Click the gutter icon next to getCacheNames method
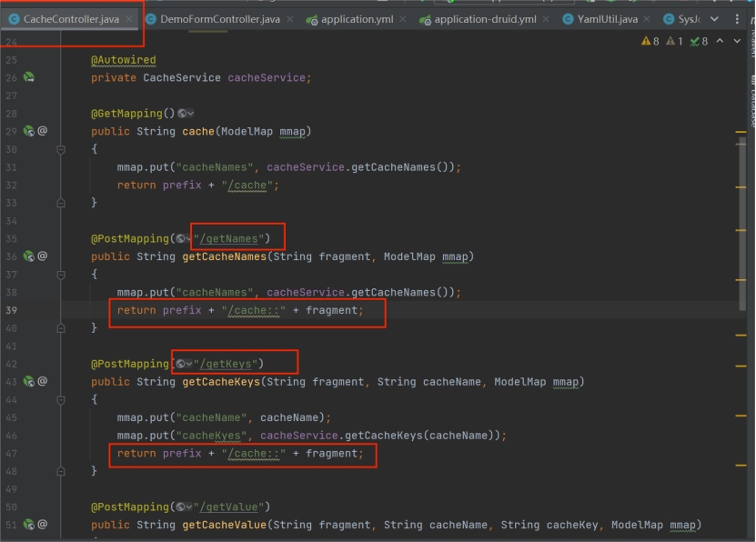 pos(29,256)
